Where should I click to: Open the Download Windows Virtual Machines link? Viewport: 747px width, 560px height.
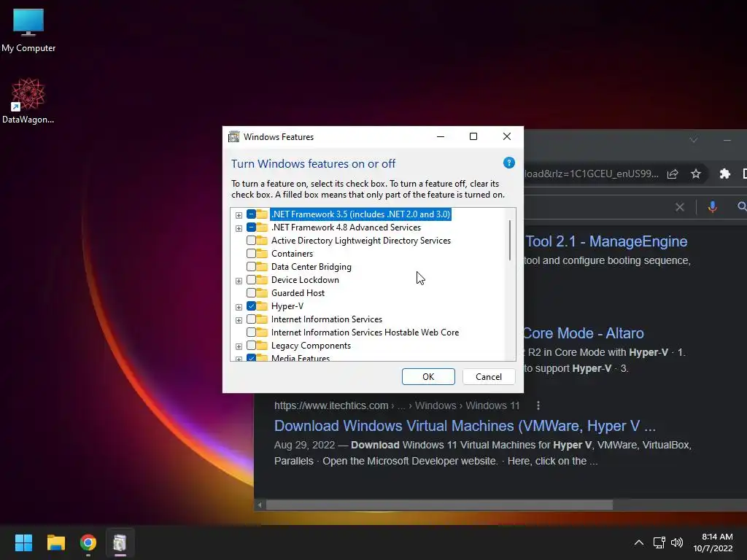pyautogui.click(x=465, y=426)
